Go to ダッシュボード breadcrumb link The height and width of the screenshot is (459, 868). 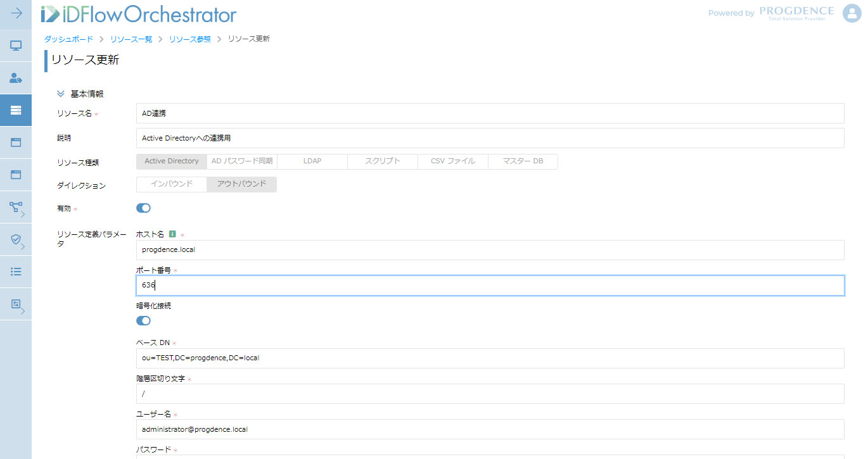68,39
